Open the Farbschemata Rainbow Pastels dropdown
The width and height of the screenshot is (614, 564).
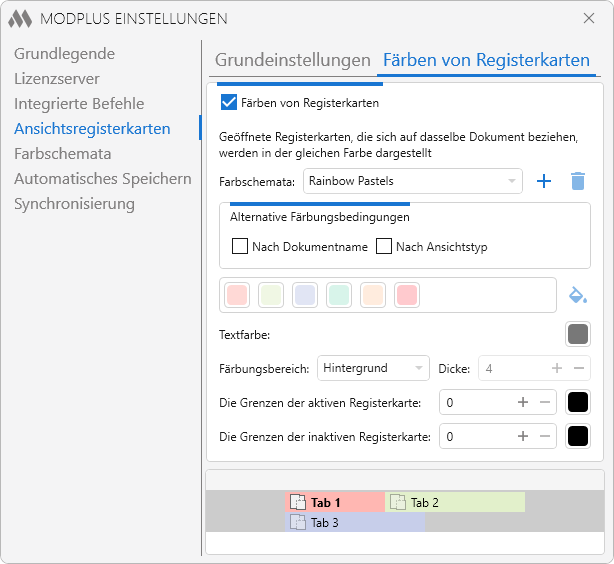pyautogui.click(x=413, y=181)
